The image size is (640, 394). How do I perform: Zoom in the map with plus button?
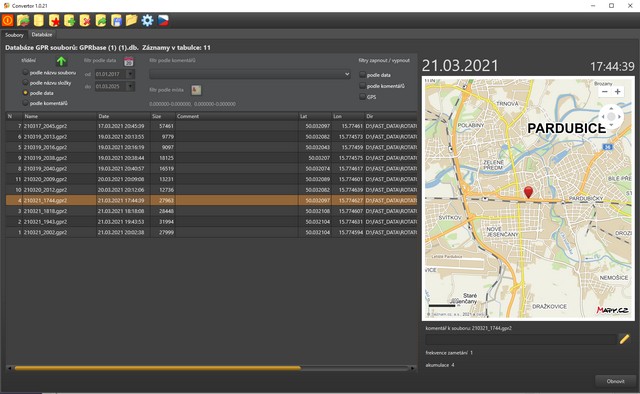[618, 92]
